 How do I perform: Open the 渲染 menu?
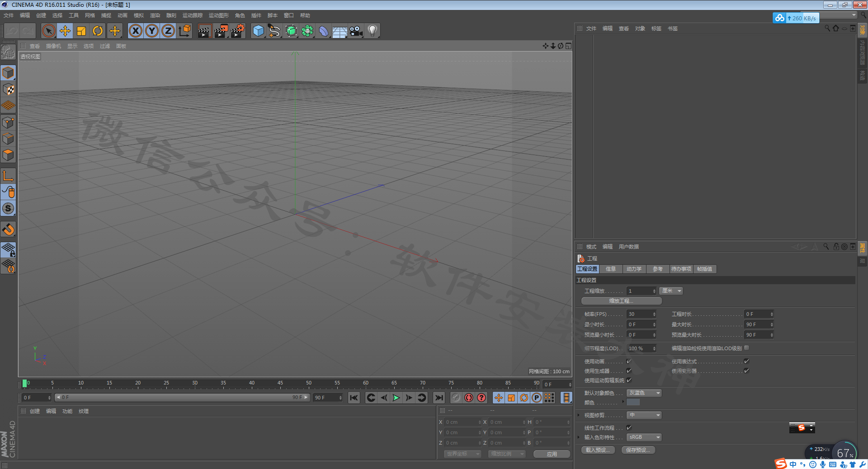tap(155, 15)
